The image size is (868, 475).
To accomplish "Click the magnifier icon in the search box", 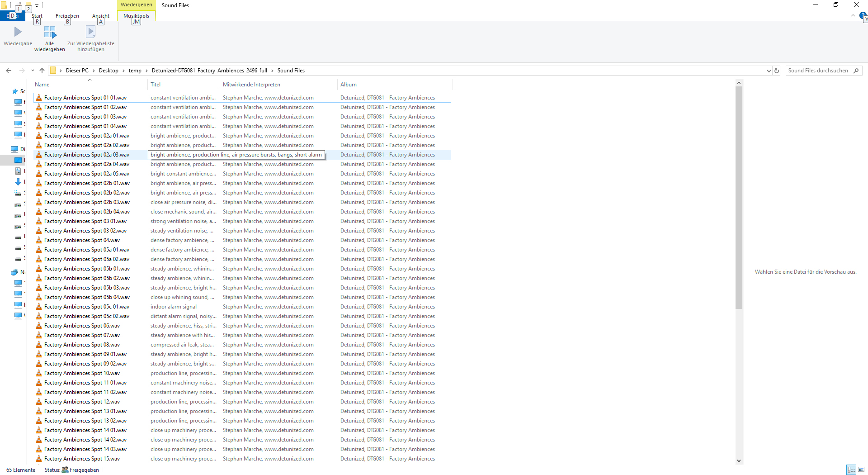I will pyautogui.click(x=856, y=71).
